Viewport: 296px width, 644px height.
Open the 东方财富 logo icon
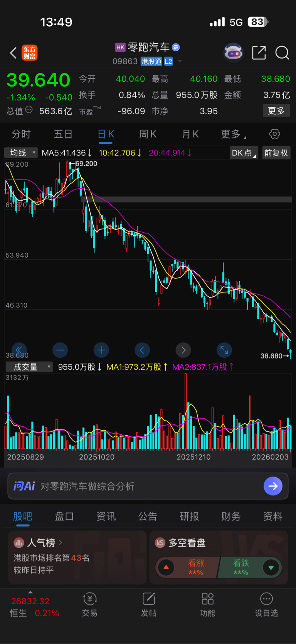[x=30, y=52]
